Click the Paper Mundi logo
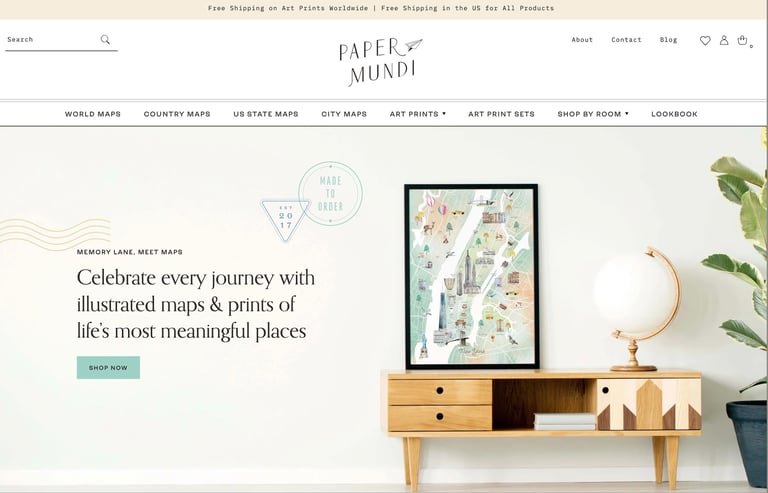The width and height of the screenshot is (768, 493). coord(381,62)
